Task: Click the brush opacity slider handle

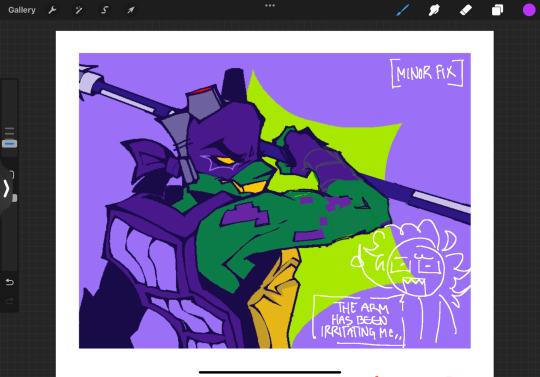Action: tap(14, 198)
